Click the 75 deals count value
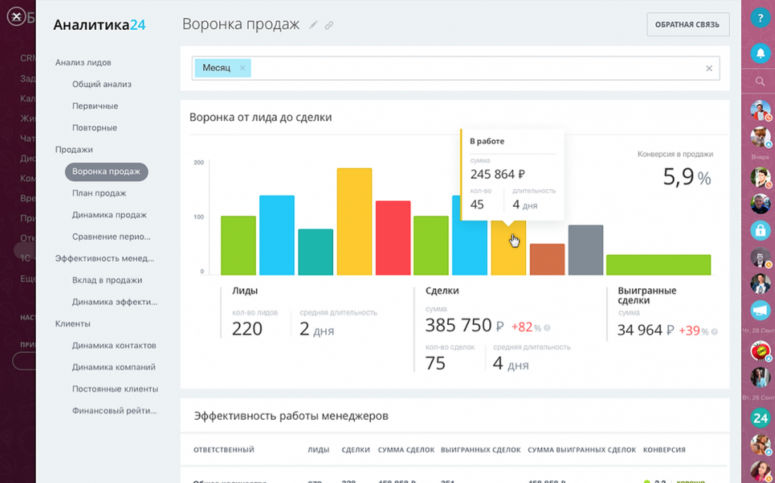Screen dimensions: 775x483 point(435,363)
